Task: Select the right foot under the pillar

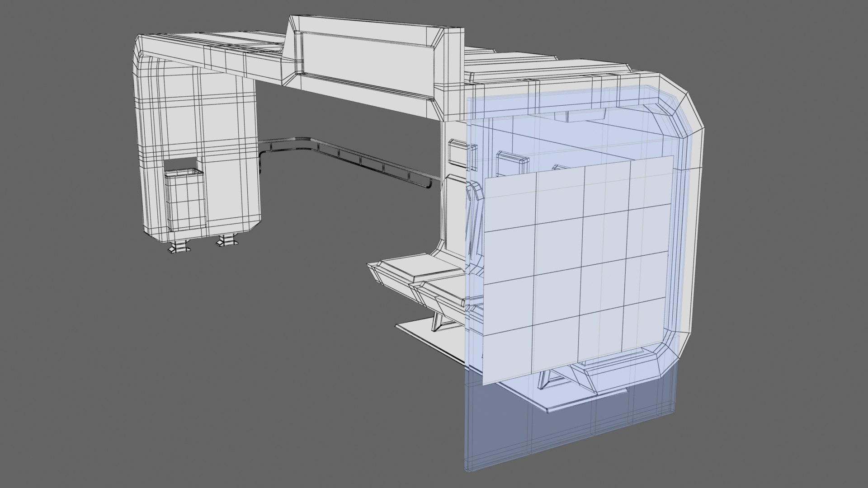Action: coord(227,240)
